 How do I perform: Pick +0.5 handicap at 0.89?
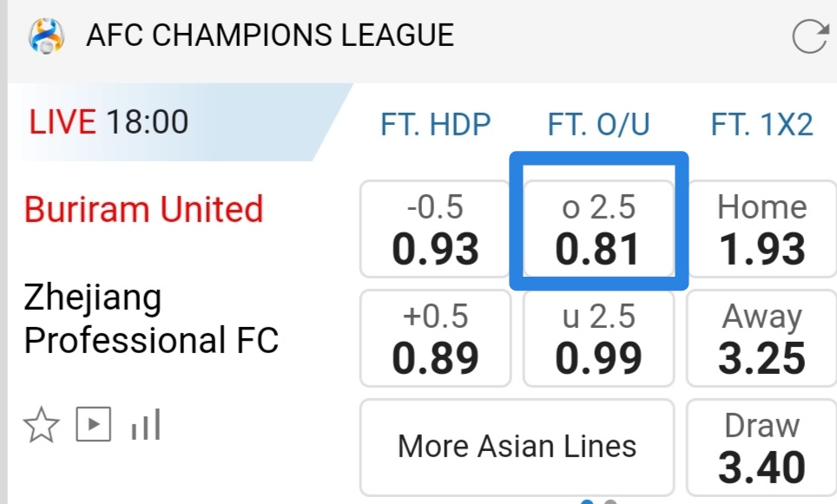(435, 338)
